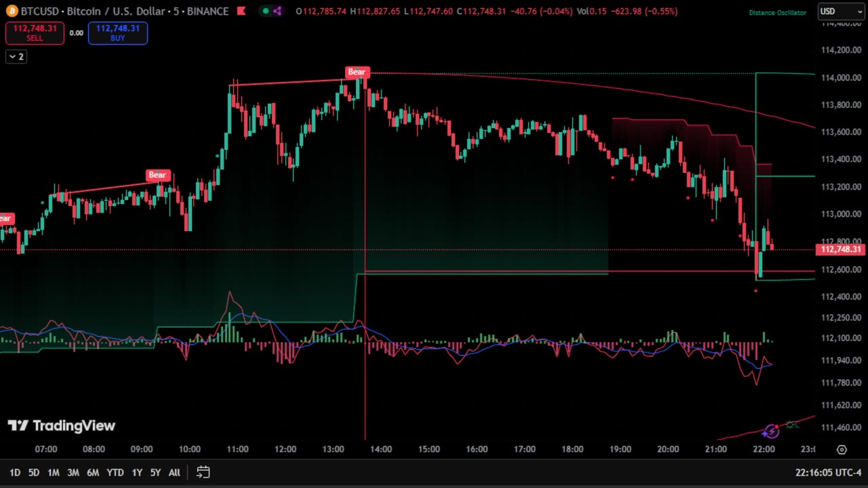Click the purple share nodes icon
Viewport: 868px width, 488px height.
[x=277, y=12]
